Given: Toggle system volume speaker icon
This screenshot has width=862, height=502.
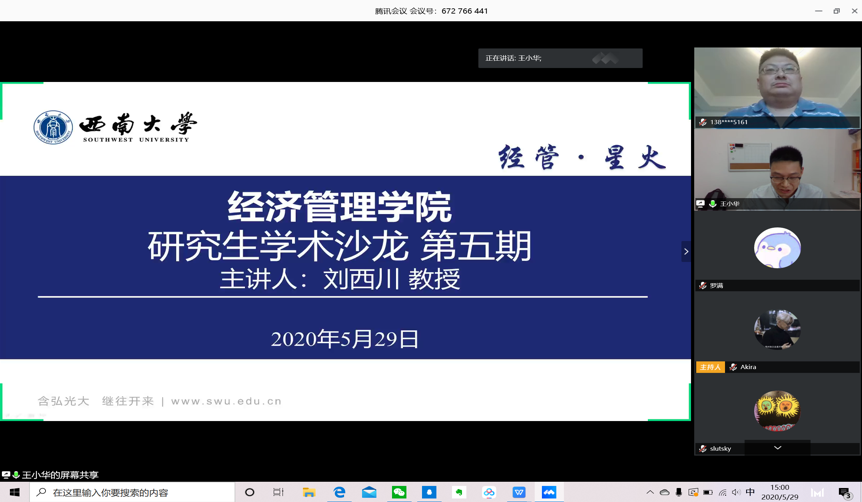Looking at the screenshot, I should [x=736, y=492].
